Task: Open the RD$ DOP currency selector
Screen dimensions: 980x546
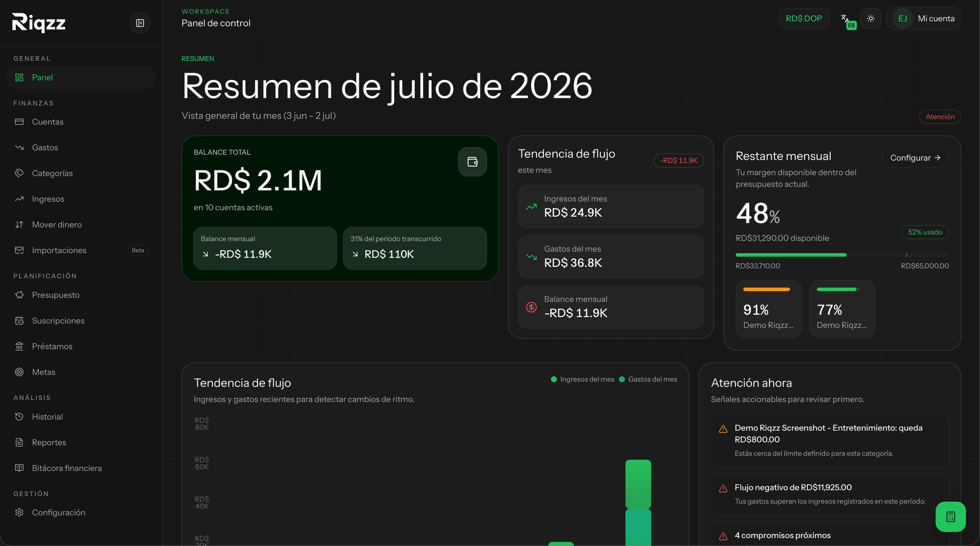Action: [x=803, y=18]
